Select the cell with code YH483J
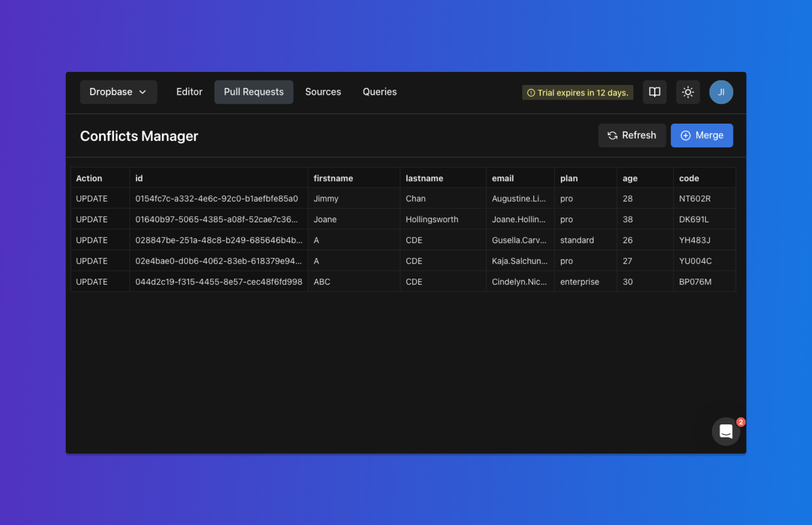This screenshot has width=812, height=525. [x=694, y=240]
